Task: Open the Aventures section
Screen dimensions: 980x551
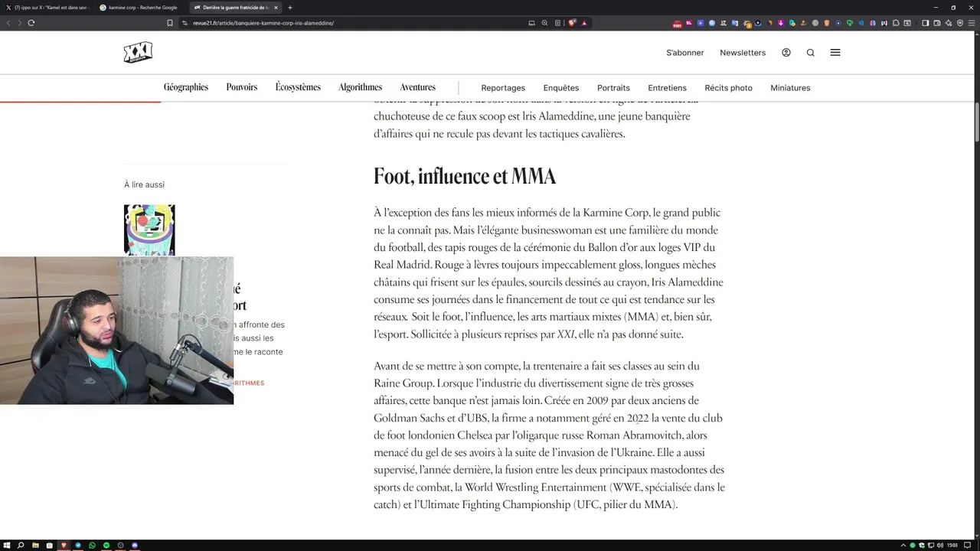Action: pos(417,87)
